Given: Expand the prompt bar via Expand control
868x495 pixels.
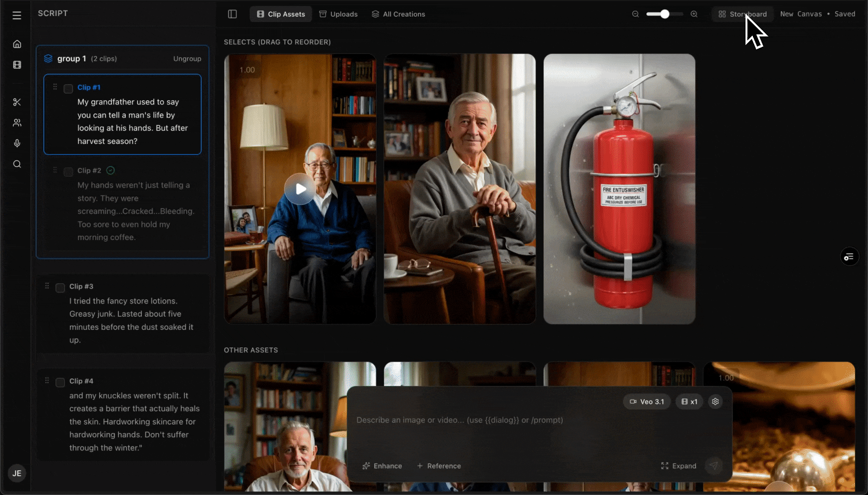Looking at the screenshot, I should click(679, 466).
